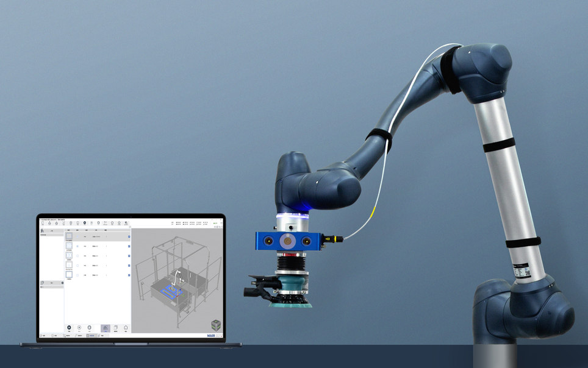This screenshot has height=368, width=588.
Task: Click the stop button beside the play button
Action: coord(79,328)
